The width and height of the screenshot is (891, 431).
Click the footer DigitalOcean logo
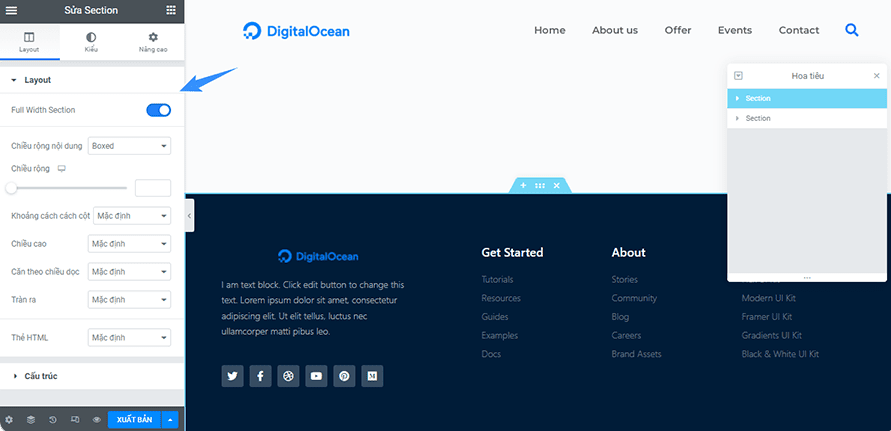click(318, 256)
